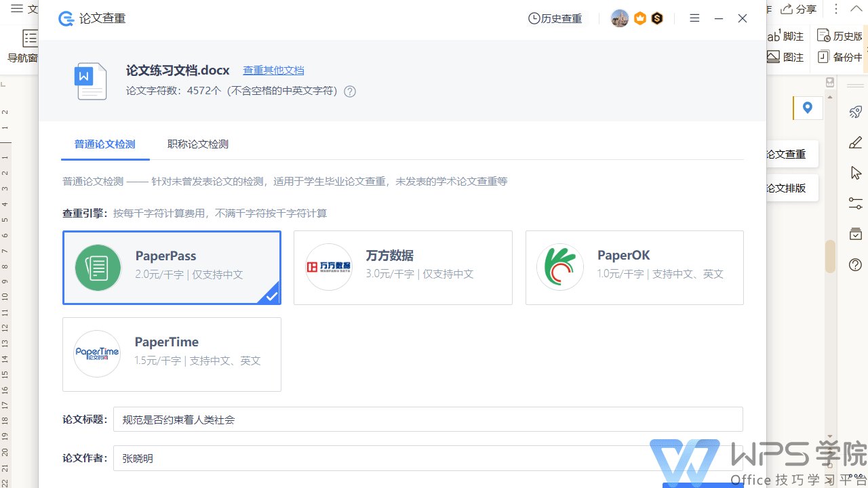Click the 论文标题 input field
This screenshot has width=868, height=488.
pos(428,420)
